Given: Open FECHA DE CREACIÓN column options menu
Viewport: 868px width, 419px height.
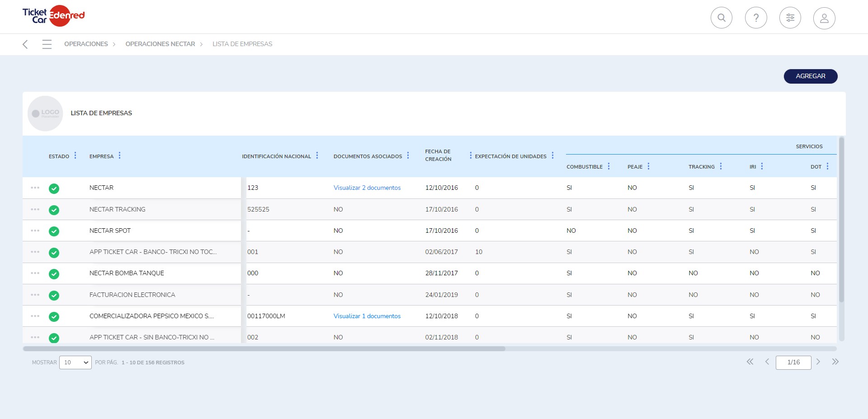Looking at the screenshot, I should point(471,155).
